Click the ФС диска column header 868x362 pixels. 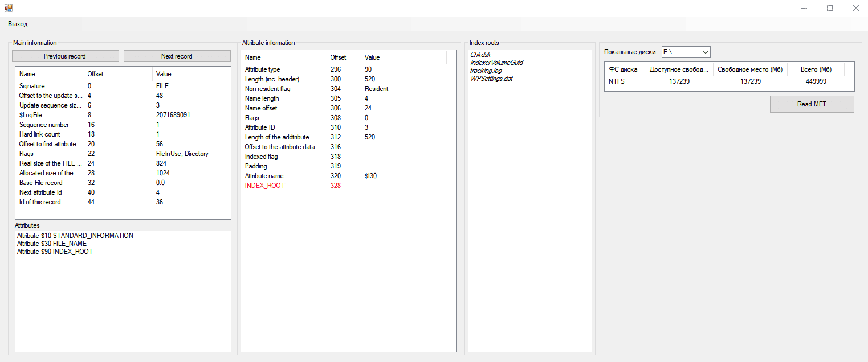[x=625, y=69]
